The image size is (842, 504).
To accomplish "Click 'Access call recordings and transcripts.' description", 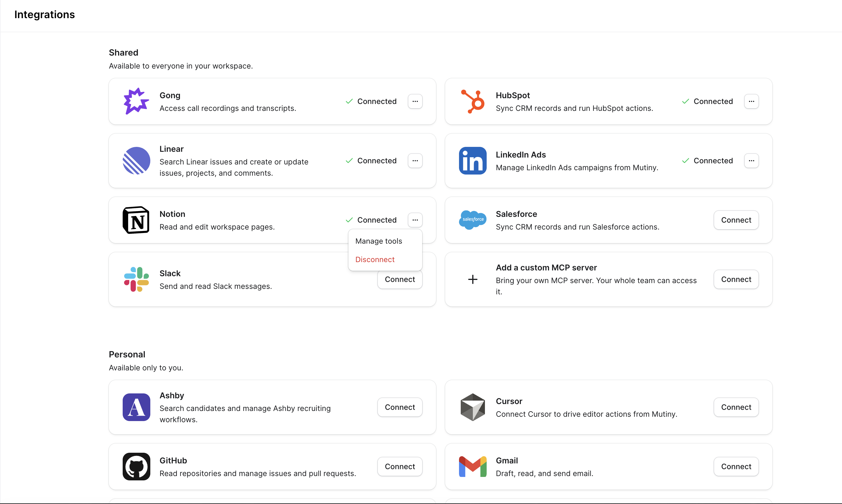I will pos(228,108).
